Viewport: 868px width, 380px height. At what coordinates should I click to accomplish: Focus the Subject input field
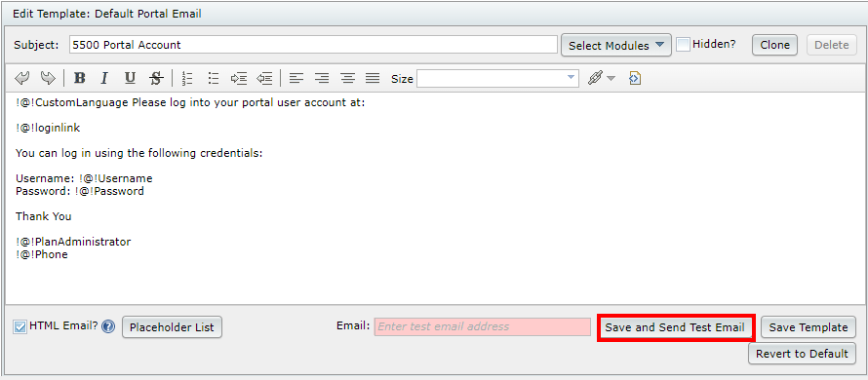313,45
